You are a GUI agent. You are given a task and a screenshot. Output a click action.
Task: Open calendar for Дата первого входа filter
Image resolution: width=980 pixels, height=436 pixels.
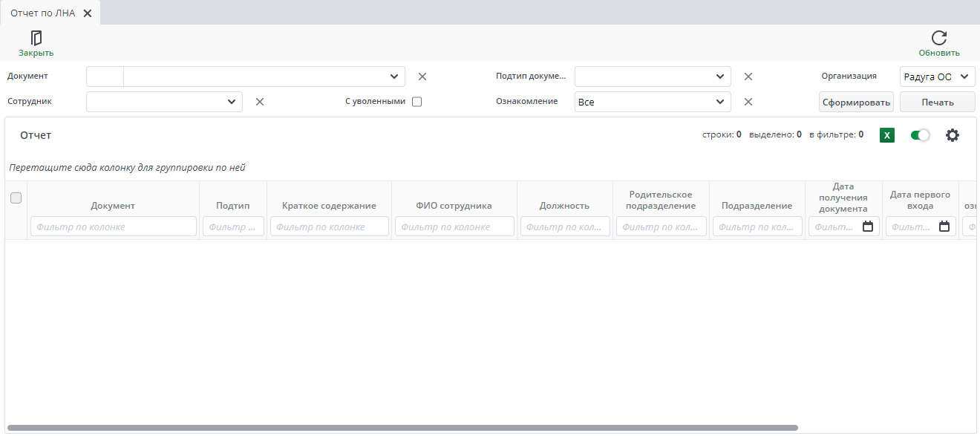[944, 227]
